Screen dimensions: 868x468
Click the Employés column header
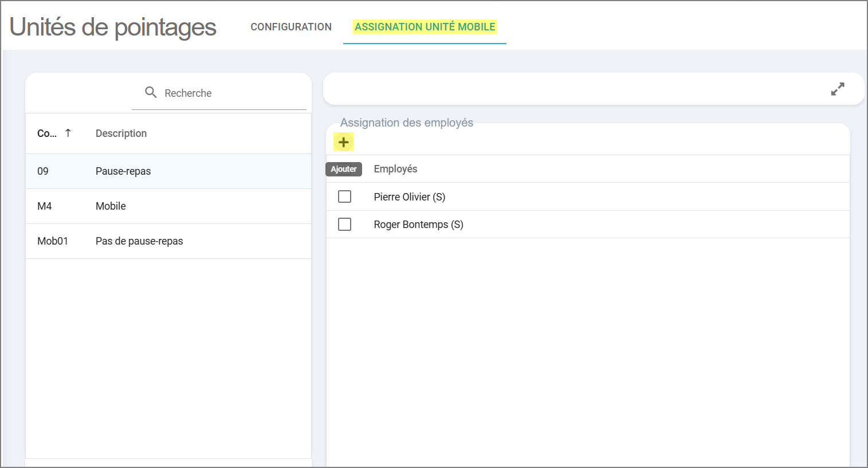[x=395, y=169]
